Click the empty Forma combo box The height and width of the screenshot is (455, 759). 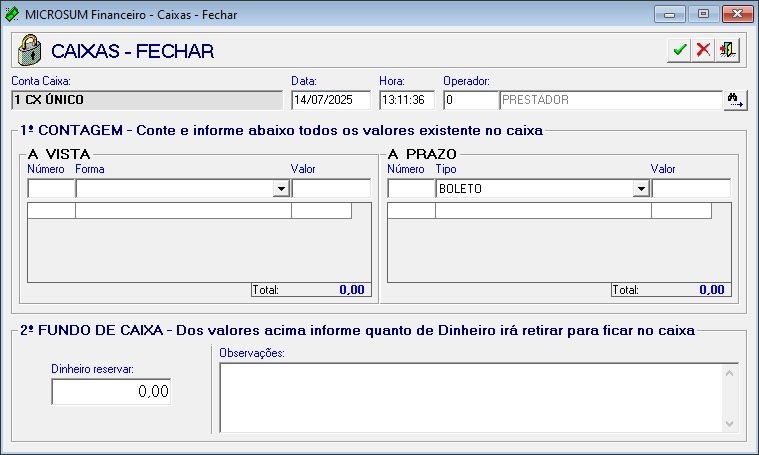click(182, 188)
